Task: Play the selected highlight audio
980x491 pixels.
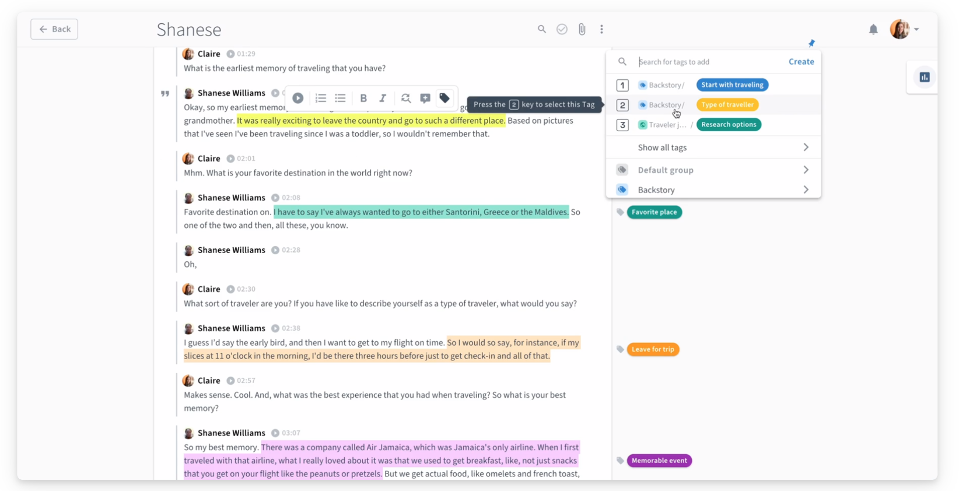Action: tap(297, 98)
